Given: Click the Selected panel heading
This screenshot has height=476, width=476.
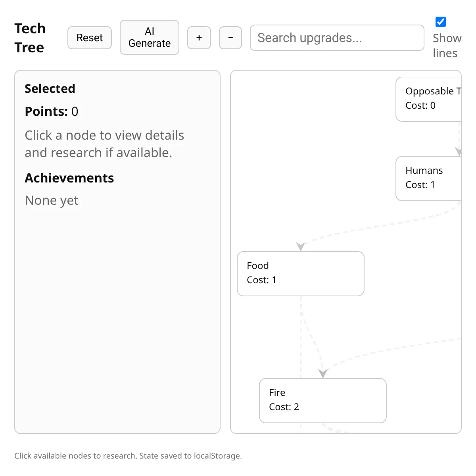Looking at the screenshot, I should point(50,88).
